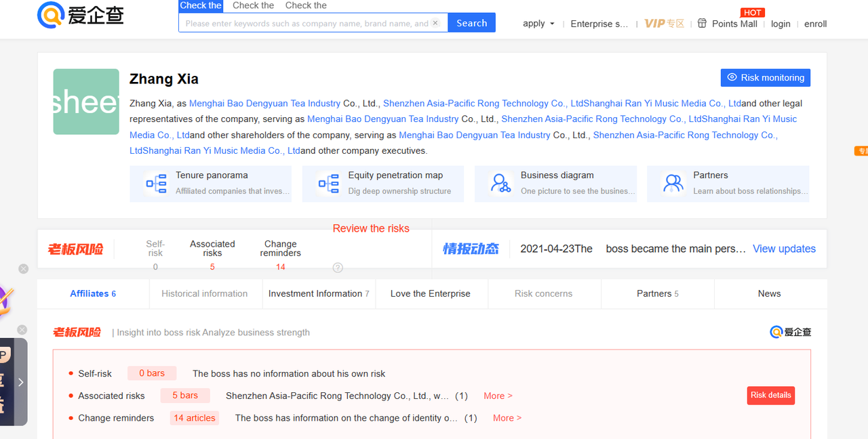Open the Investment Information 7 tab

click(319, 293)
